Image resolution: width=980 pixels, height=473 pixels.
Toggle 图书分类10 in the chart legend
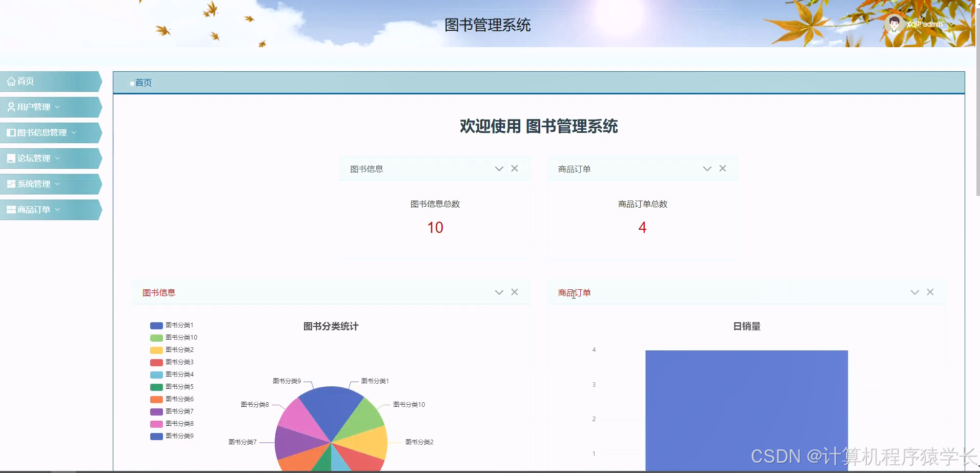pyautogui.click(x=180, y=337)
